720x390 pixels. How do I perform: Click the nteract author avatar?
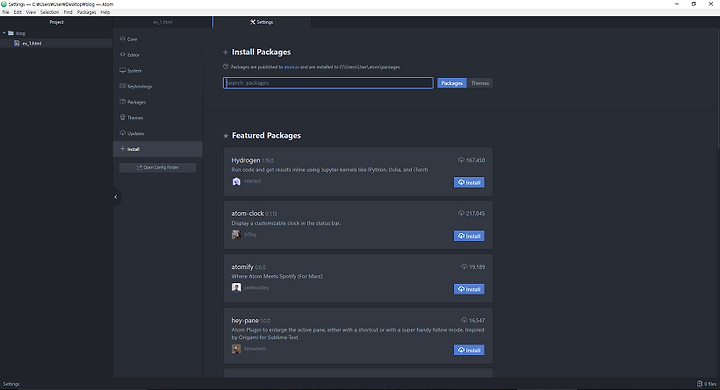pos(236,181)
